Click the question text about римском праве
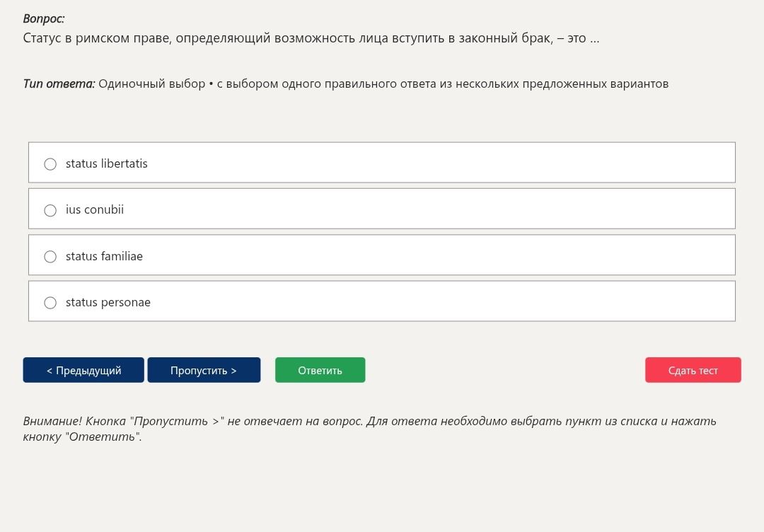Image resolution: width=764 pixels, height=532 pixels. click(x=311, y=38)
